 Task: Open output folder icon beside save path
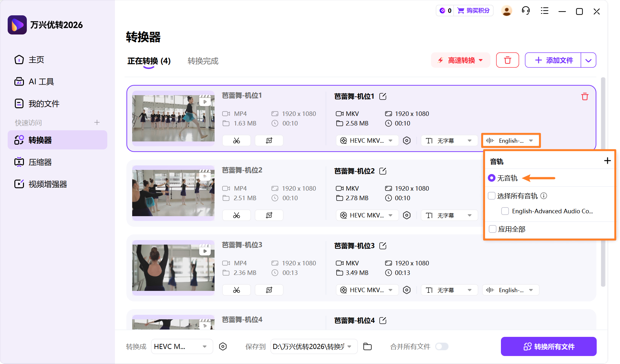367,346
